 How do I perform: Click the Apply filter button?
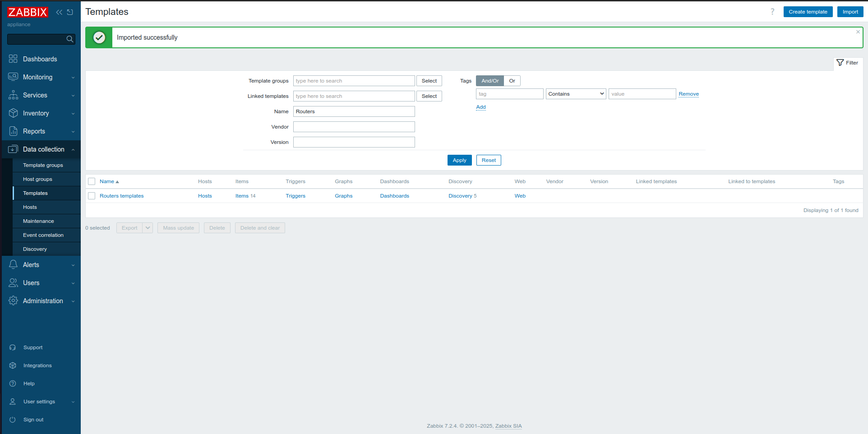pos(459,160)
